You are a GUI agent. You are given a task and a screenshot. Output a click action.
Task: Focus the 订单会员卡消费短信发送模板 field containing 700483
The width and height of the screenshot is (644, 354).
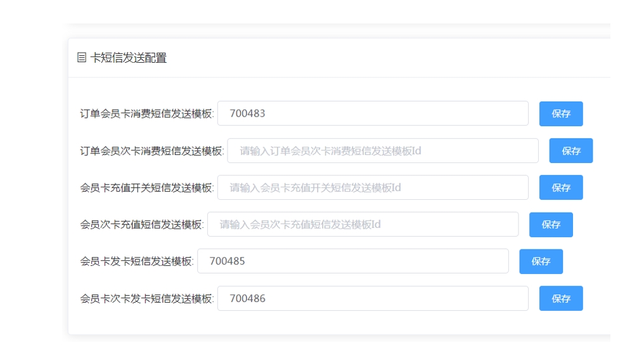(x=373, y=114)
